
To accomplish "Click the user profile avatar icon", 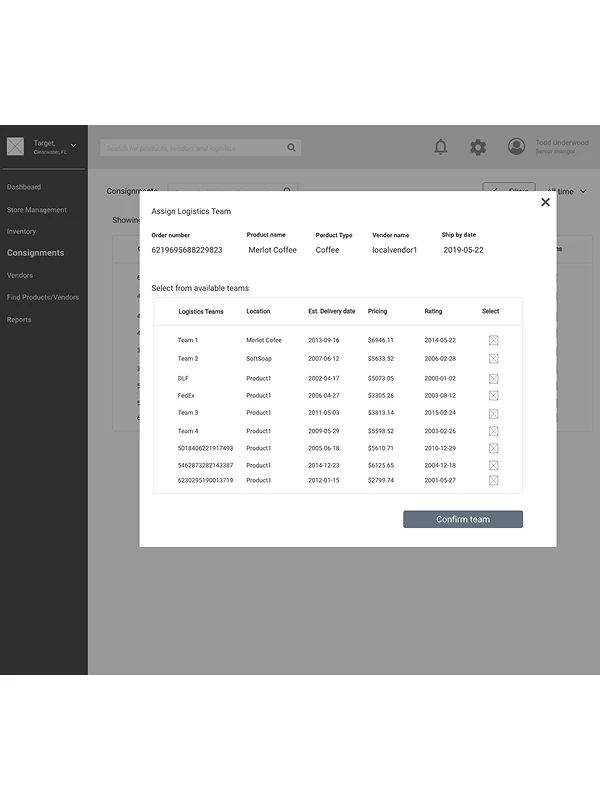I will (x=516, y=146).
